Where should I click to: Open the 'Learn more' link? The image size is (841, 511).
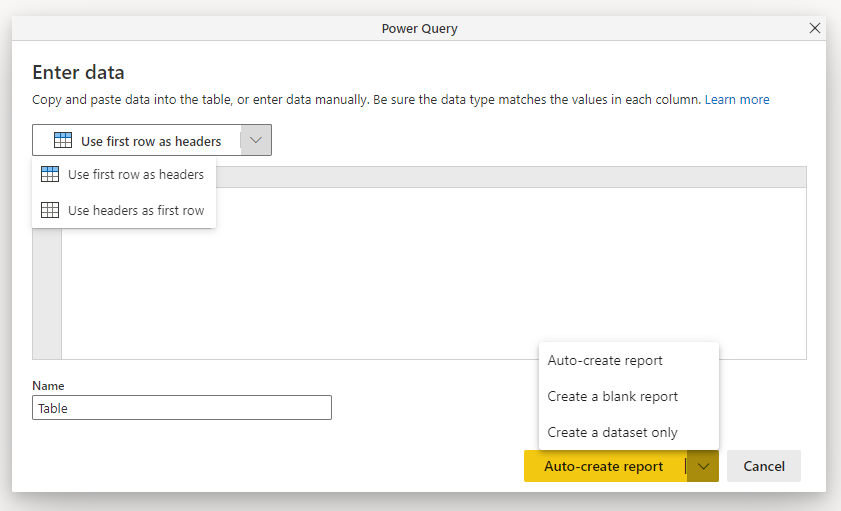click(x=737, y=99)
